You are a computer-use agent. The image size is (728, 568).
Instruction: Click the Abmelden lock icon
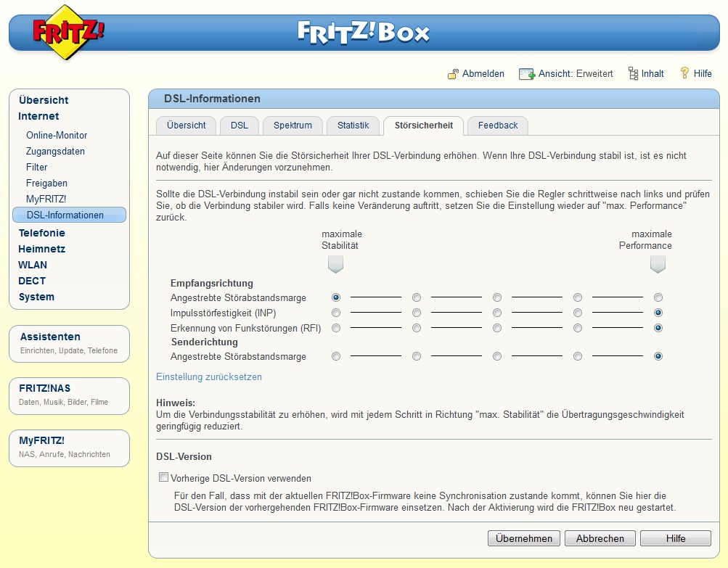tap(453, 74)
